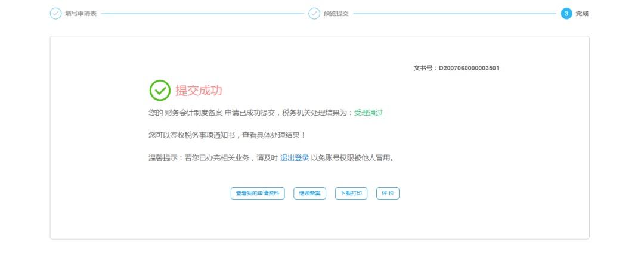The height and width of the screenshot is (264, 644).
Task: Click the large green success checkmark icon
Action: (x=160, y=91)
